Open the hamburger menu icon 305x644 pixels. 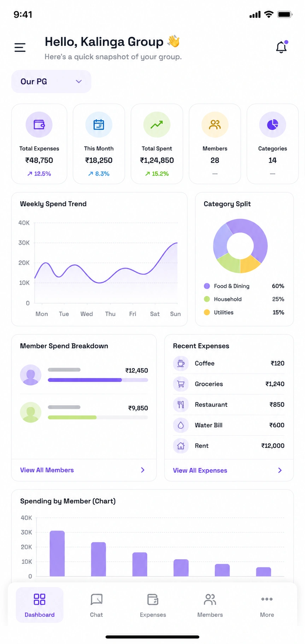pyautogui.click(x=20, y=47)
